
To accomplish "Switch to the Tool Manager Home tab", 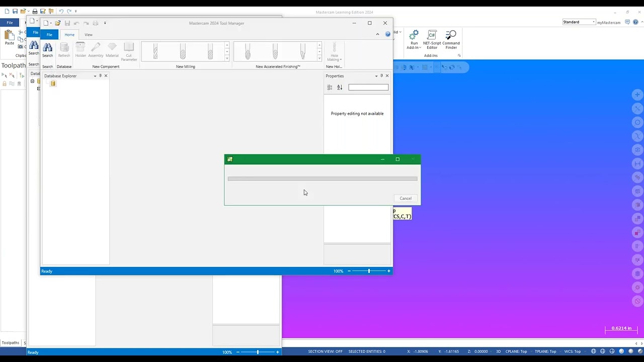I will point(69,35).
